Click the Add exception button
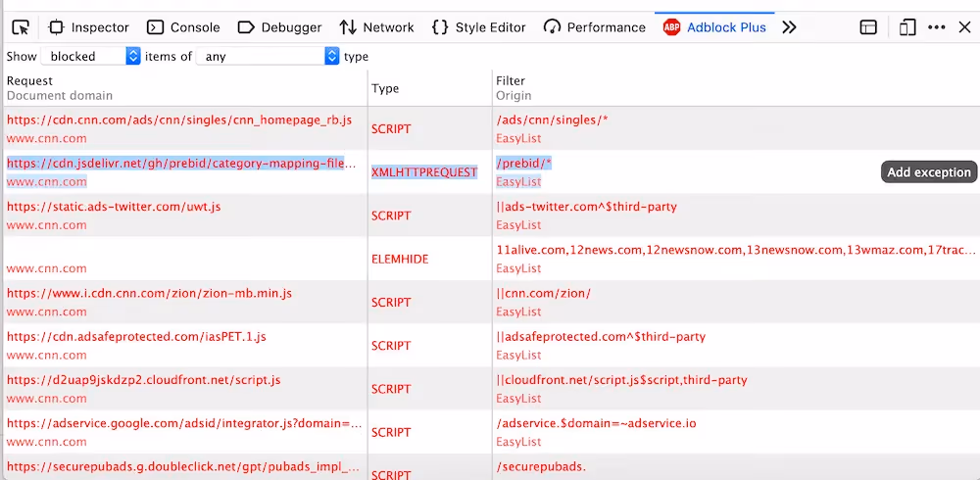This screenshot has height=480, width=980. point(929,172)
